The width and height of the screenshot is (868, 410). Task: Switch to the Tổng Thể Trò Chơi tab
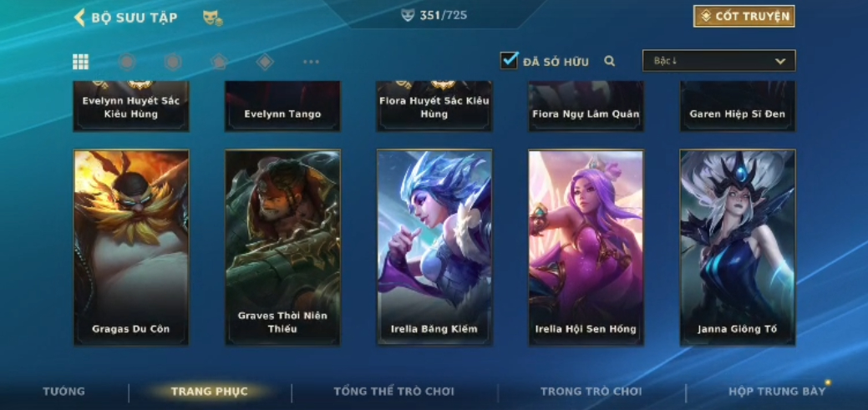(393, 391)
